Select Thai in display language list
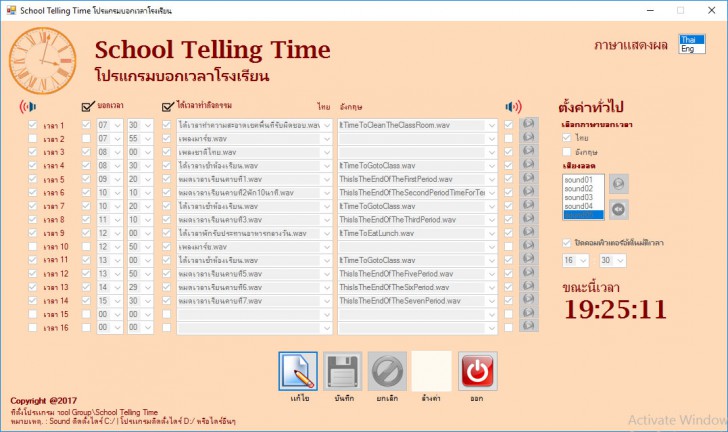The width and height of the screenshot is (728, 432). tap(692, 39)
